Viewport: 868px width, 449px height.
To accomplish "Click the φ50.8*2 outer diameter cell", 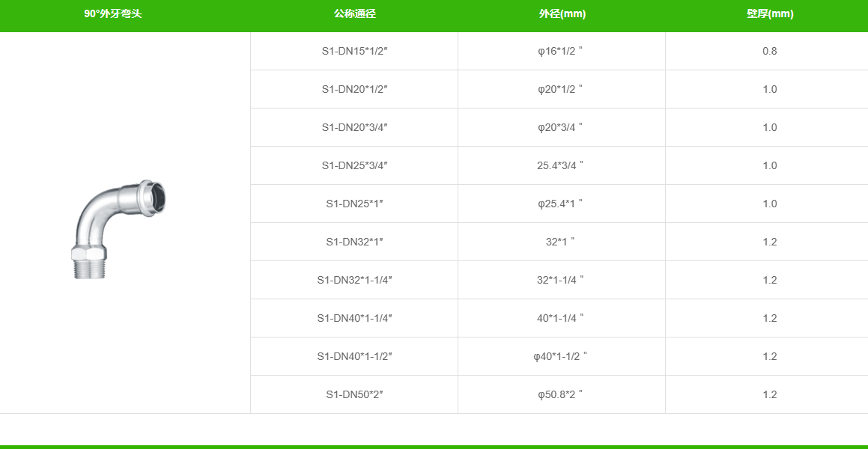I will [562, 394].
